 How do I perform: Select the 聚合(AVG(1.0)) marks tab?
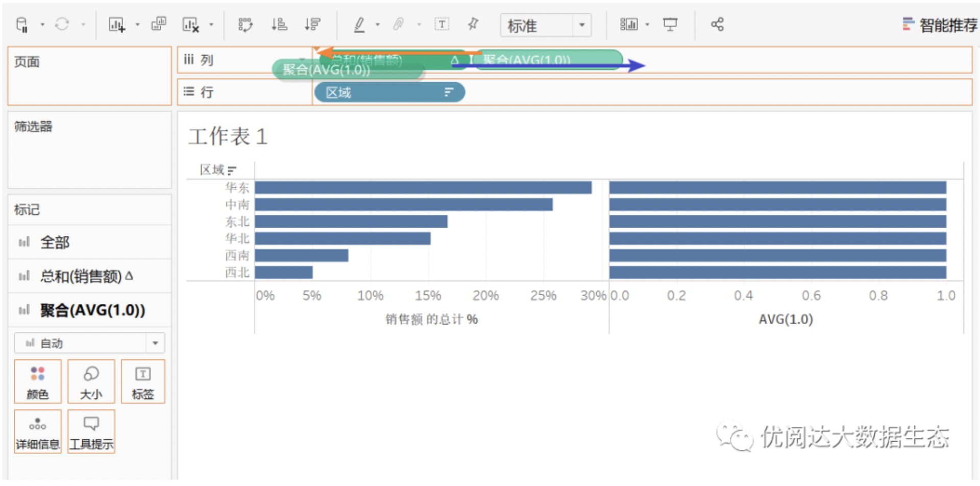click(92, 310)
